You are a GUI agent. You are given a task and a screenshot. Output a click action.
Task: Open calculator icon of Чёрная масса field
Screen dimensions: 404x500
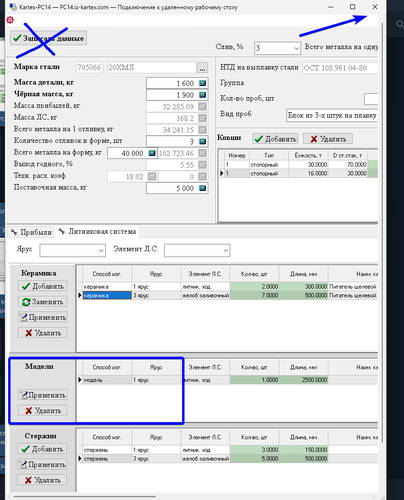[202, 95]
